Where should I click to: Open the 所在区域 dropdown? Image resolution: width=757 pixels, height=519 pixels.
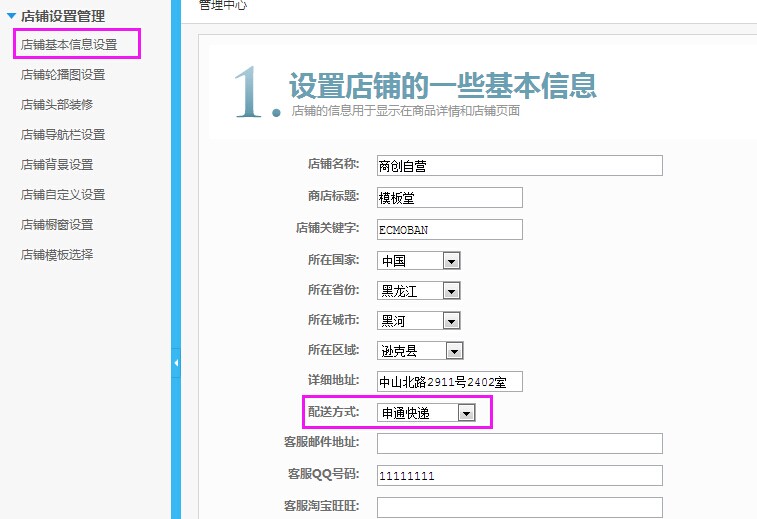pos(420,351)
